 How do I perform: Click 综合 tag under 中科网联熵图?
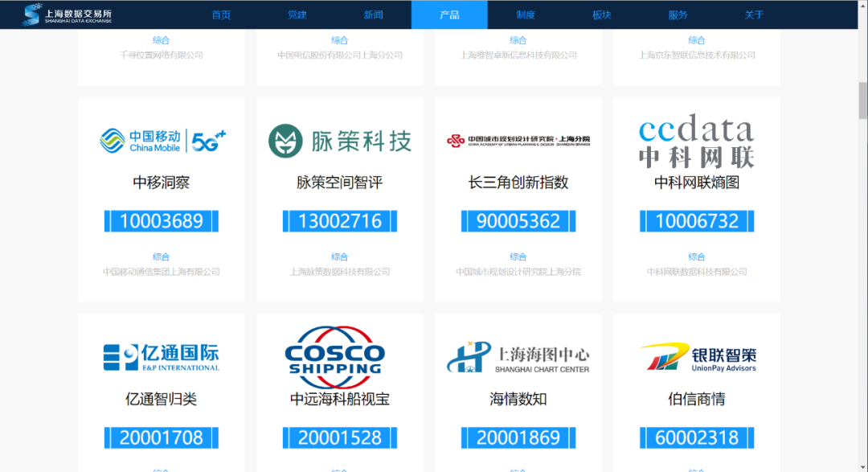pos(697,257)
